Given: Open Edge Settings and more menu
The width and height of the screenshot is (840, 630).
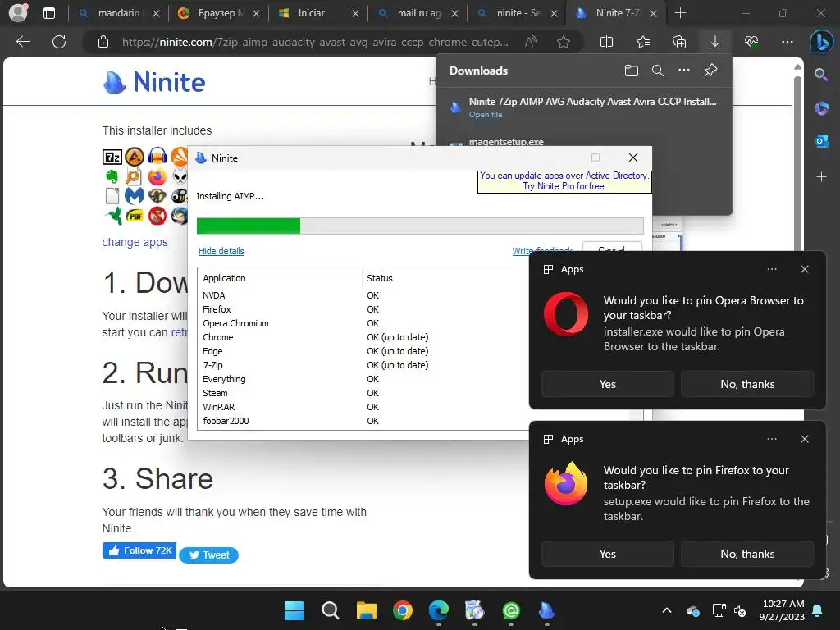Looking at the screenshot, I should pos(787,42).
